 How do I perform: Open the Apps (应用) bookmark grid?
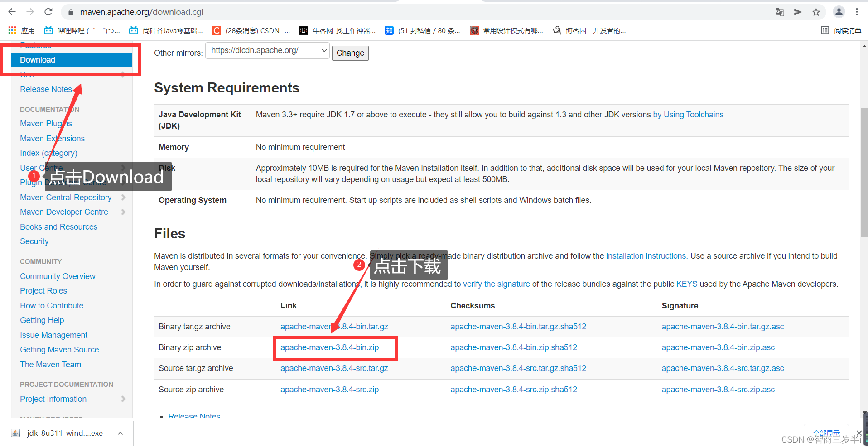coord(21,30)
